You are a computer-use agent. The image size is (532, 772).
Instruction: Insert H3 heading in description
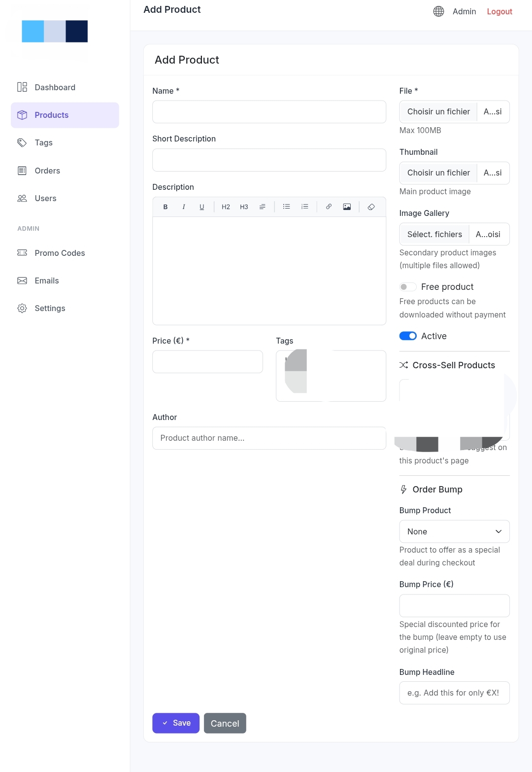point(244,207)
